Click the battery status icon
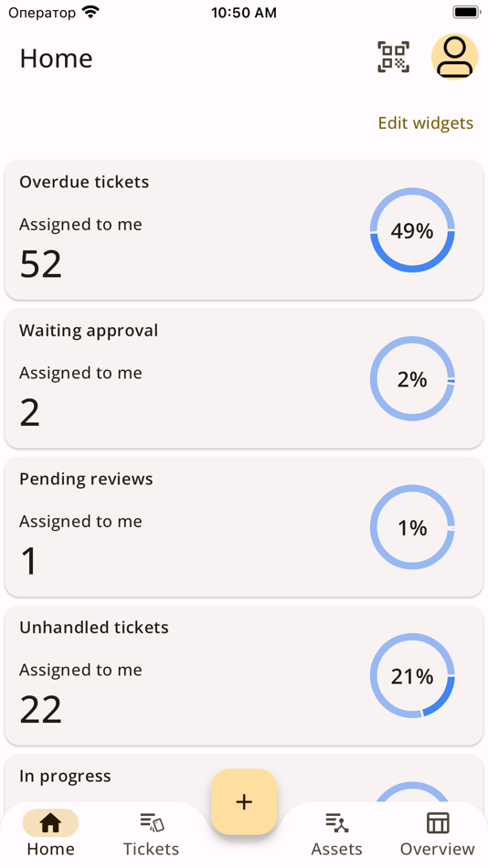 pyautogui.click(x=466, y=12)
